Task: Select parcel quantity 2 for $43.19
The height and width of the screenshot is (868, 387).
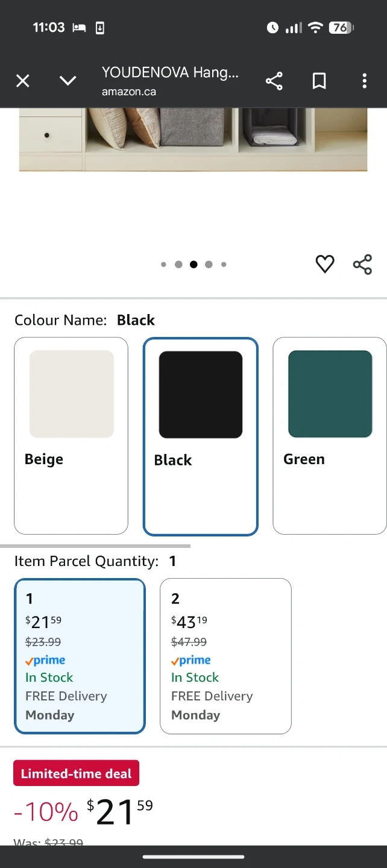Action: pos(225,656)
